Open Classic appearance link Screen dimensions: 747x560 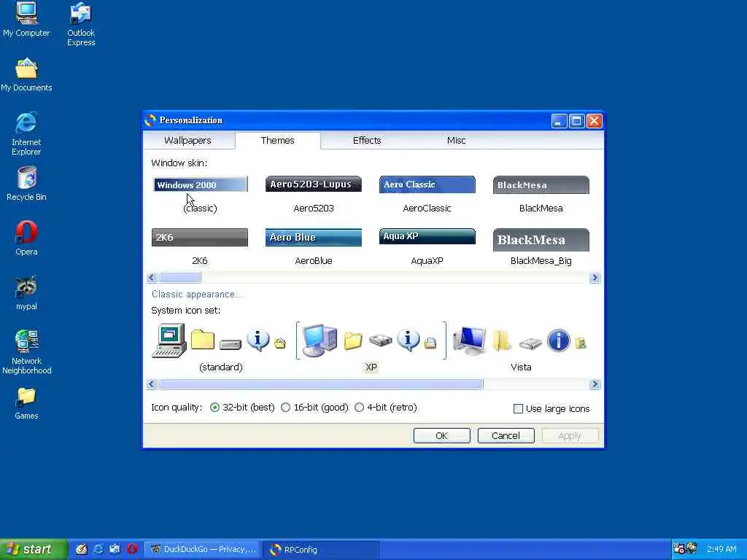[197, 295]
